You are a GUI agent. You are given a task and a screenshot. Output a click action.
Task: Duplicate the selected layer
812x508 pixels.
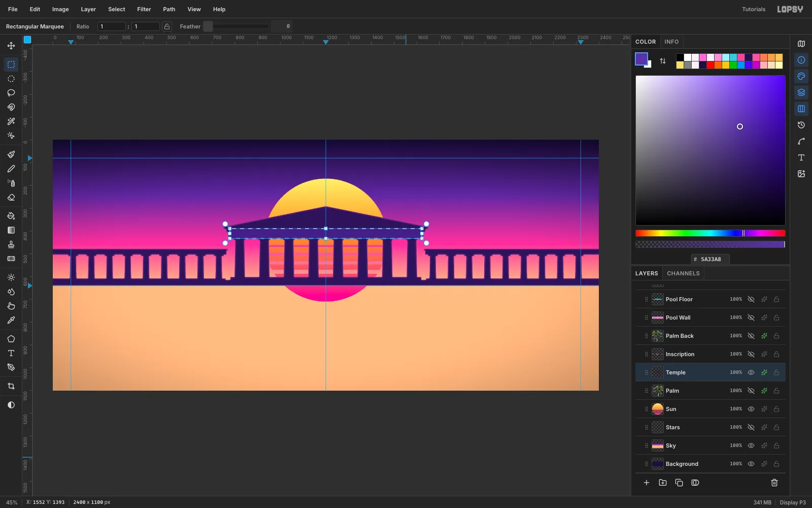click(x=679, y=483)
